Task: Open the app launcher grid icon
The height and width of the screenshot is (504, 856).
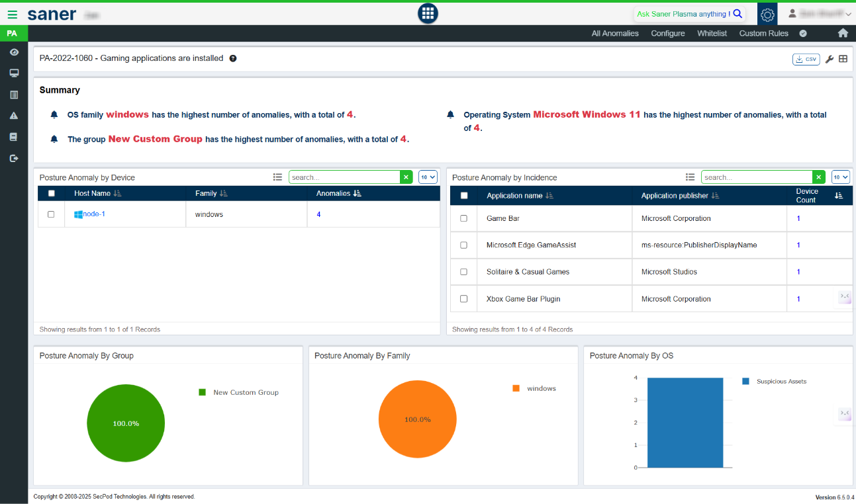Action: click(428, 13)
